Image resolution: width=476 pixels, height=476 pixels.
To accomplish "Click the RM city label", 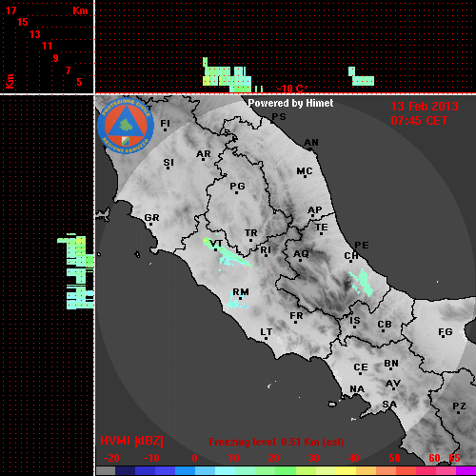I will point(241,292).
